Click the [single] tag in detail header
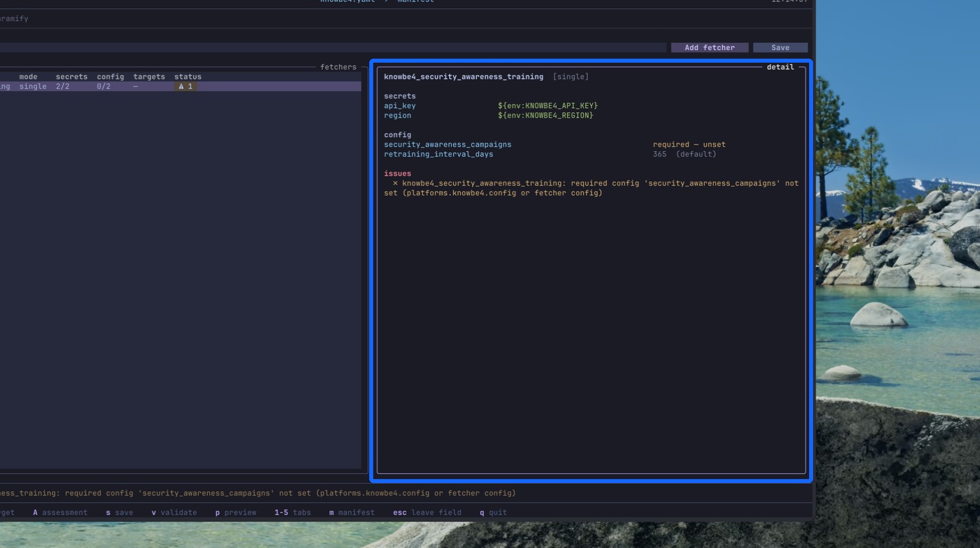The height and width of the screenshot is (548, 980). 571,77
